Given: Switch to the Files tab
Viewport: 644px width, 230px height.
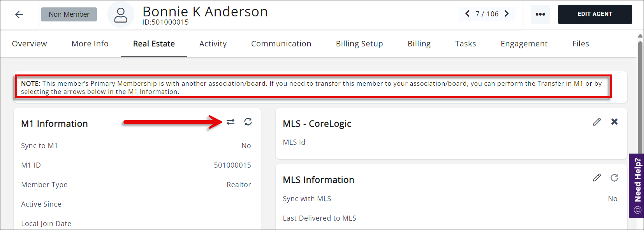Looking at the screenshot, I should (581, 44).
